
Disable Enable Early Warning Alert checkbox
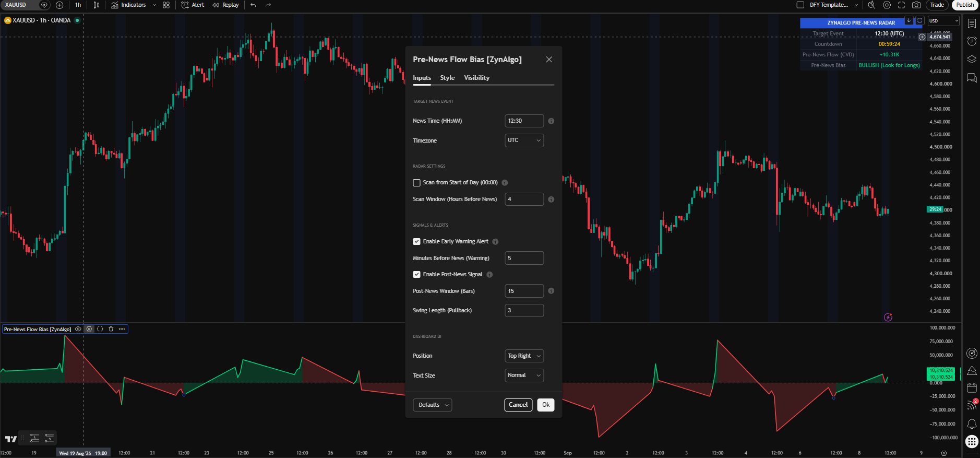coord(416,242)
